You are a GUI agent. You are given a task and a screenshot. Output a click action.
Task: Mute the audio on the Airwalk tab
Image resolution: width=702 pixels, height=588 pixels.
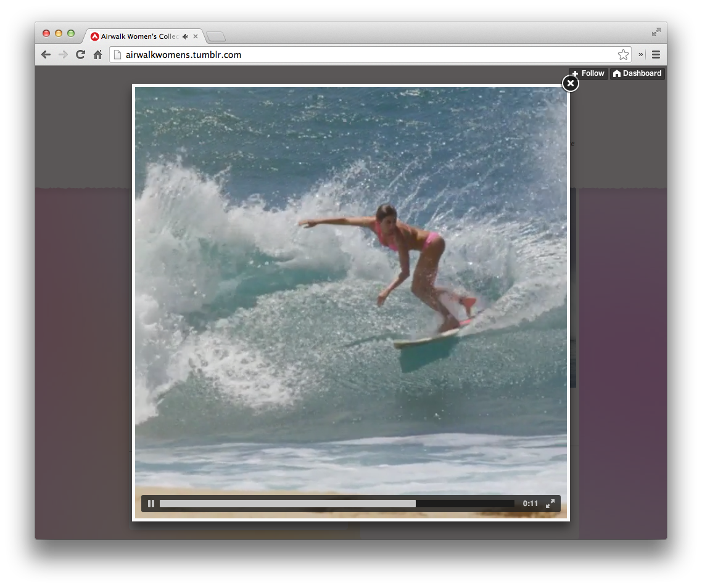185,36
